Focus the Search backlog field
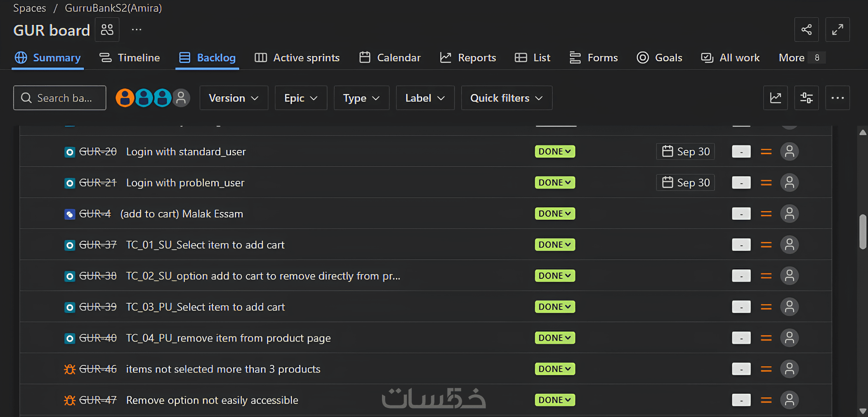This screenshot has height=417, width=868. (60, 98)
